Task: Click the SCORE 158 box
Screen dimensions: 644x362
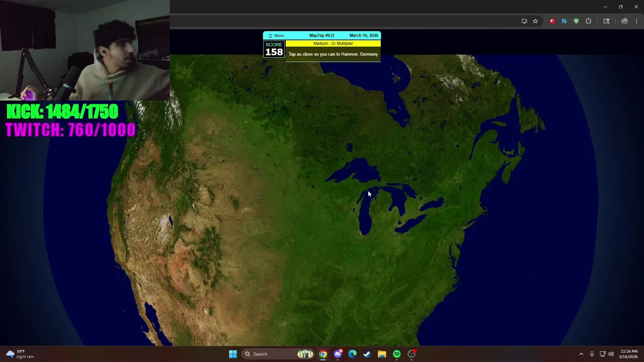Action: 274,49
